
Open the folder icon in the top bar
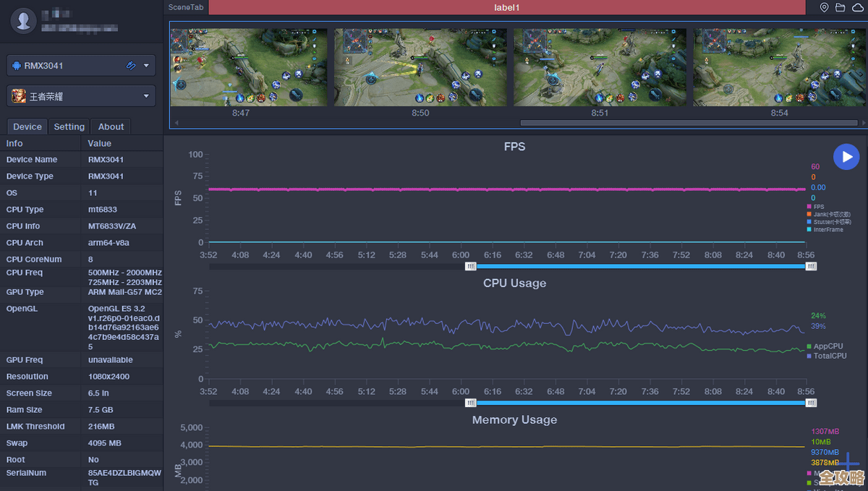pyautogui.click(x=841, y=7)
